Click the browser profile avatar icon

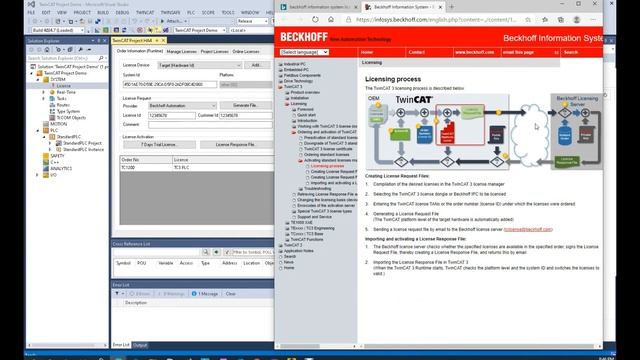[x=576, y=20]
